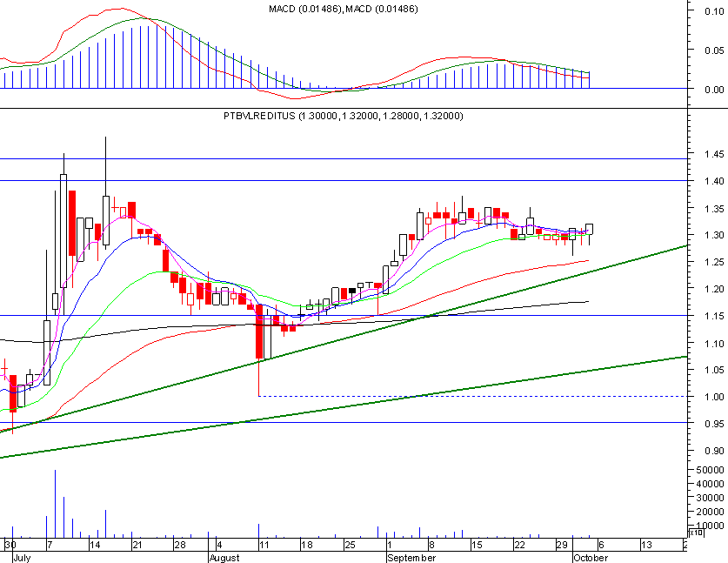Viewport: 728px width, 563px height.
Task: Select the 1.05 price axis label
Action: tap(714, 370)
